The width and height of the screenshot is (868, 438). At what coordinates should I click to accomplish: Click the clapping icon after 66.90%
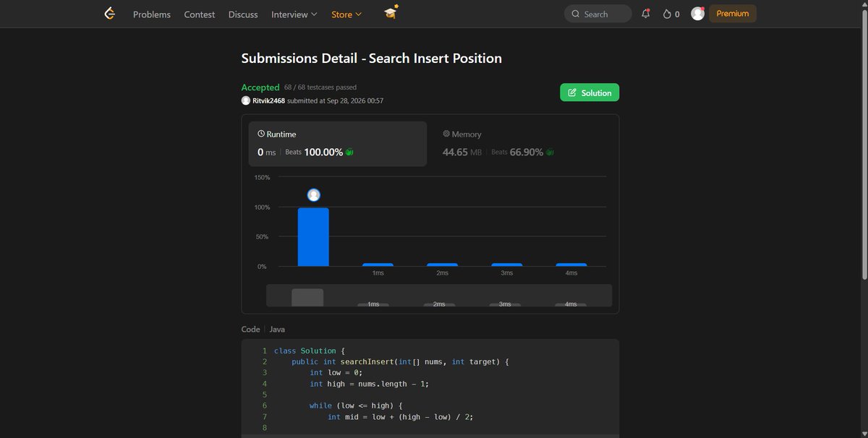pos(550,153)
